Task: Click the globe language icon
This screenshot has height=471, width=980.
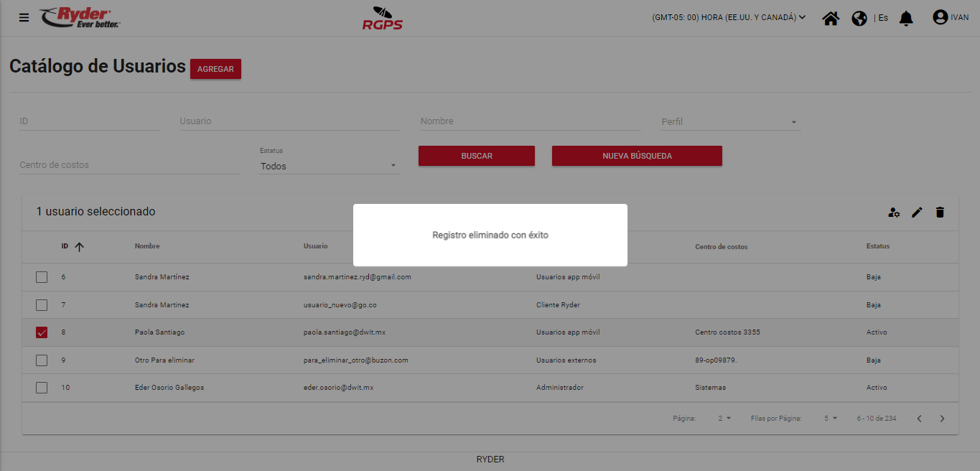Action: (x=859, y=18)
